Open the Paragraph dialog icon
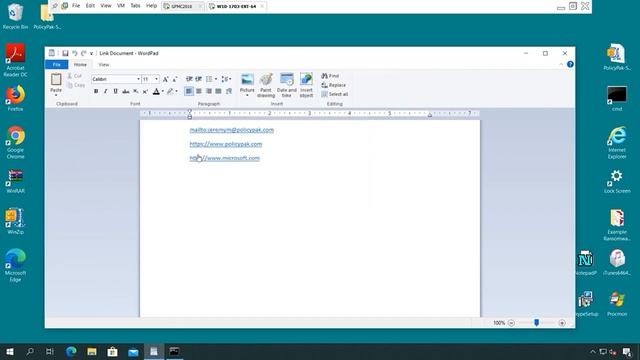Viewport: 640px width, 360px height. click(x=229, y=91)
